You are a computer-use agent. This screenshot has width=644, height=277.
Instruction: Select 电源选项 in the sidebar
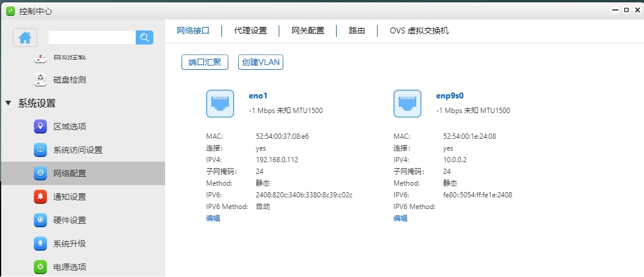[x=70, y=267]
